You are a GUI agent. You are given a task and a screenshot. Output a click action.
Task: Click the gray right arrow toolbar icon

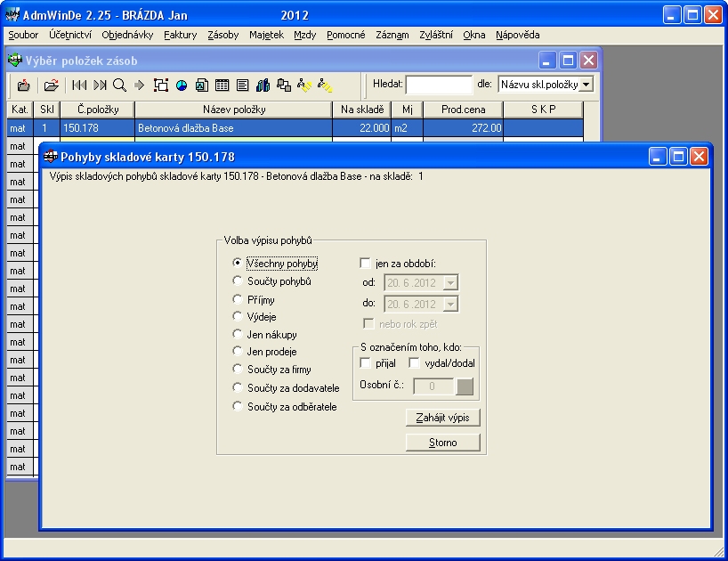pyautogui.click(x=140, y=85)
